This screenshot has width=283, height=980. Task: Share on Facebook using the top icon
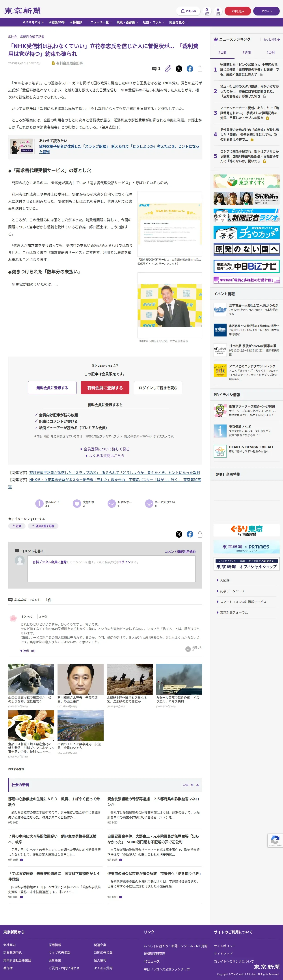[190, 68]
